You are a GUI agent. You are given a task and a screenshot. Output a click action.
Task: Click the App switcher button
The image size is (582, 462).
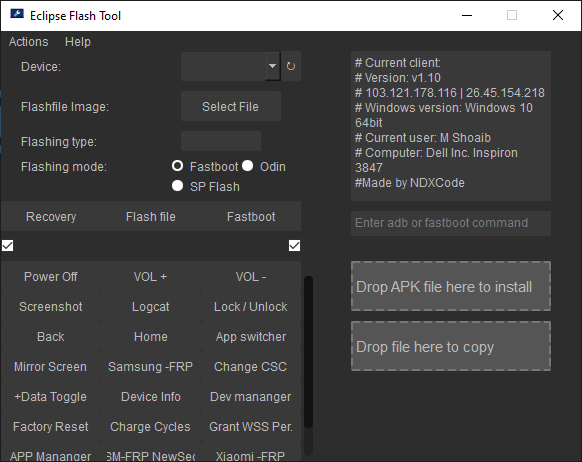tap(251, 337)
